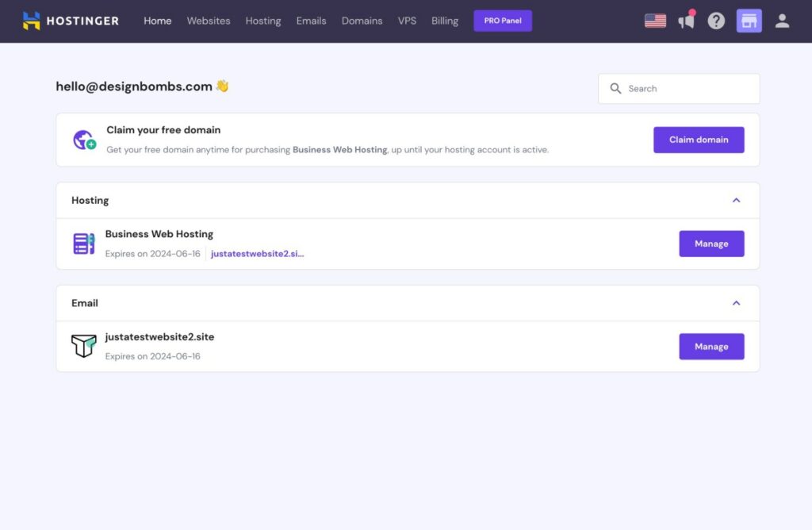This screenshot has height=530, width=812.
Task: Open the US flag language selector
Action: pos(655,21)
